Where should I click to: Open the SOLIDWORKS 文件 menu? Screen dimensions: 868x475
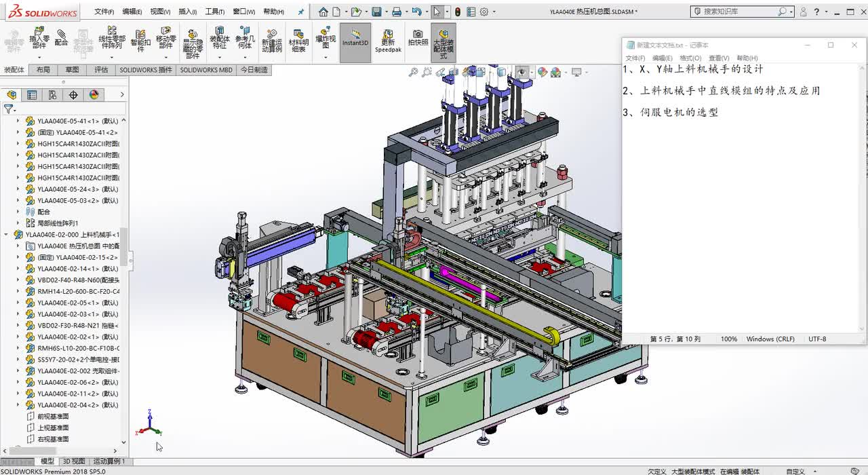(x=104, y=12)
